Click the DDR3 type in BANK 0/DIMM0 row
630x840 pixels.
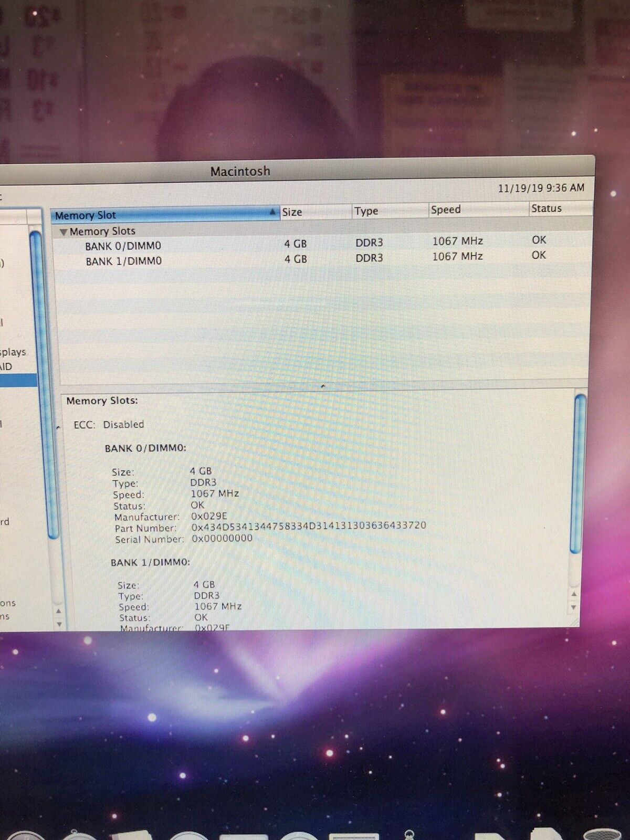pyautogui.click(x=369, y=243)
